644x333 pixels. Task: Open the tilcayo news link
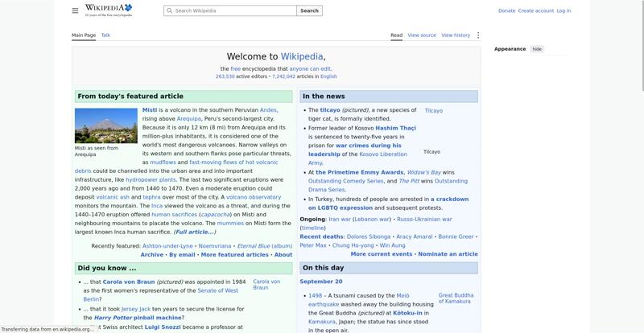[x=330, y=110]
